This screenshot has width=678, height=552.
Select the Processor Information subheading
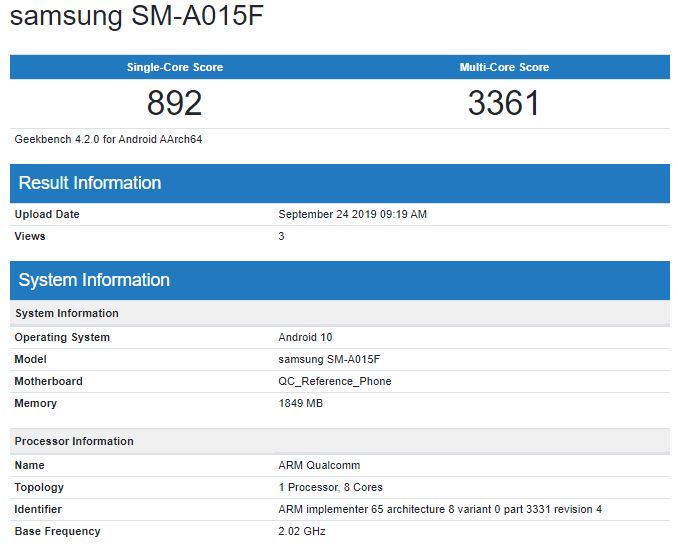pos(74,441)
